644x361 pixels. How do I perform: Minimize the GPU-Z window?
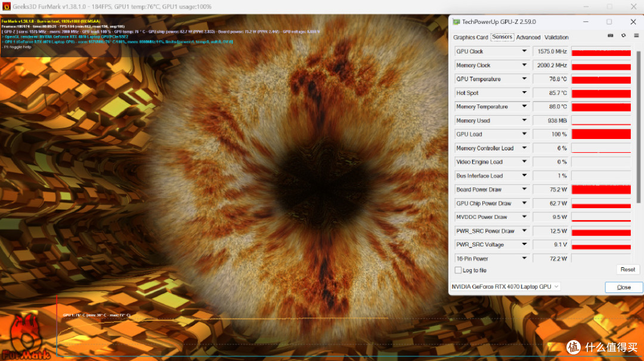click(586, 22)
